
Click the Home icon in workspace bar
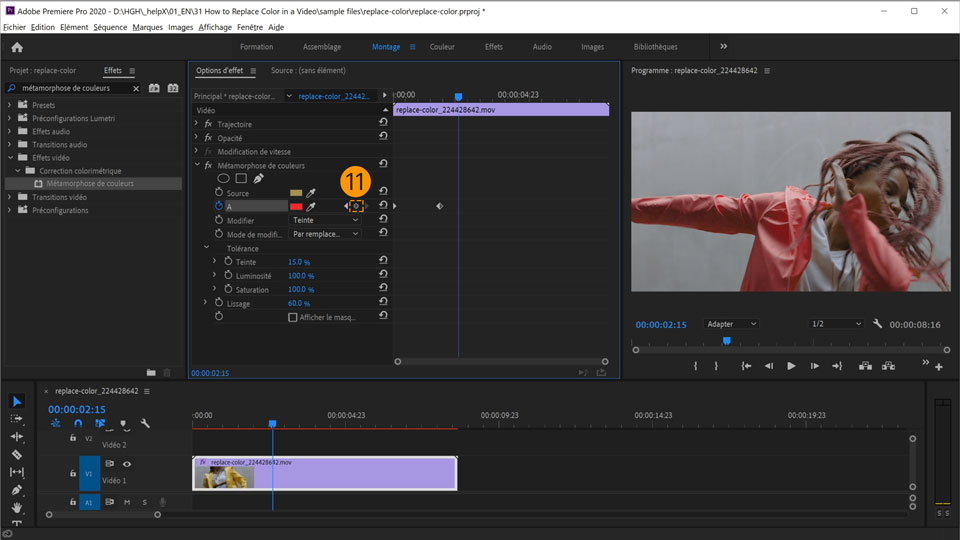[x=16, y=47]
